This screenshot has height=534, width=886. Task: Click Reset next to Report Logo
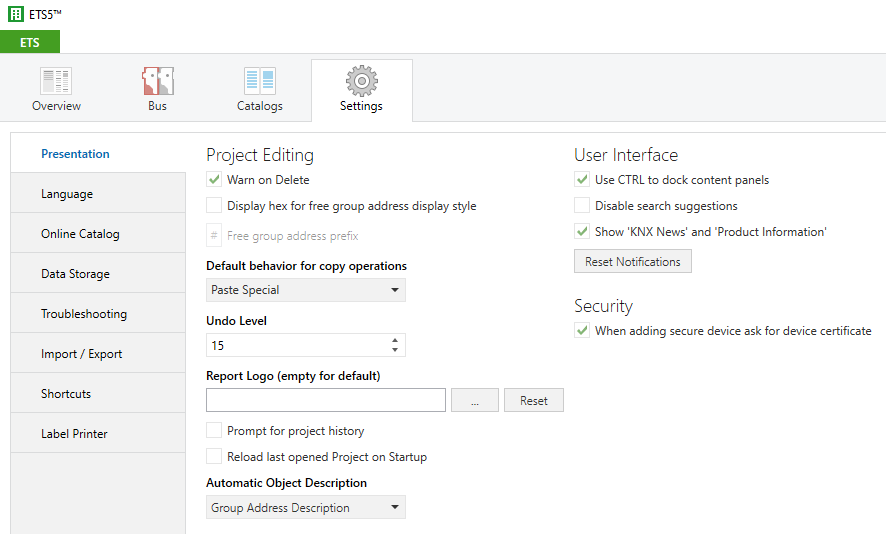tap(534, 400)
